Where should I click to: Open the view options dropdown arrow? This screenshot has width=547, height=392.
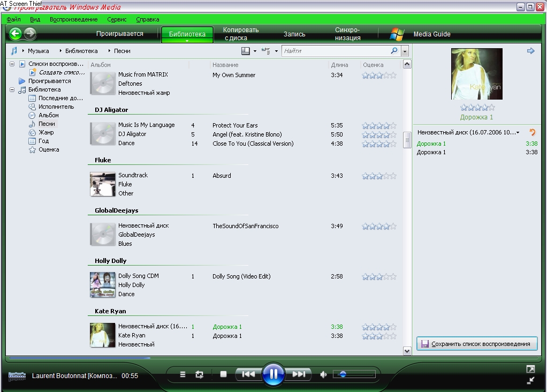coord(276,51)
